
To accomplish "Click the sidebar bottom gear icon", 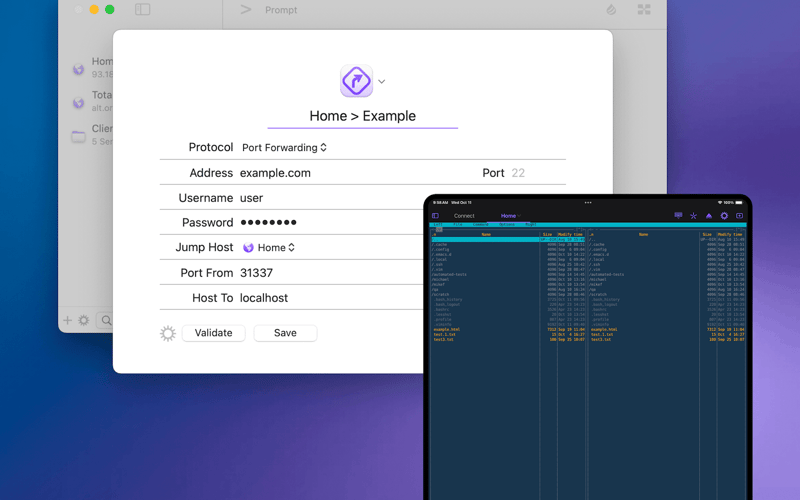I will 84,320.
